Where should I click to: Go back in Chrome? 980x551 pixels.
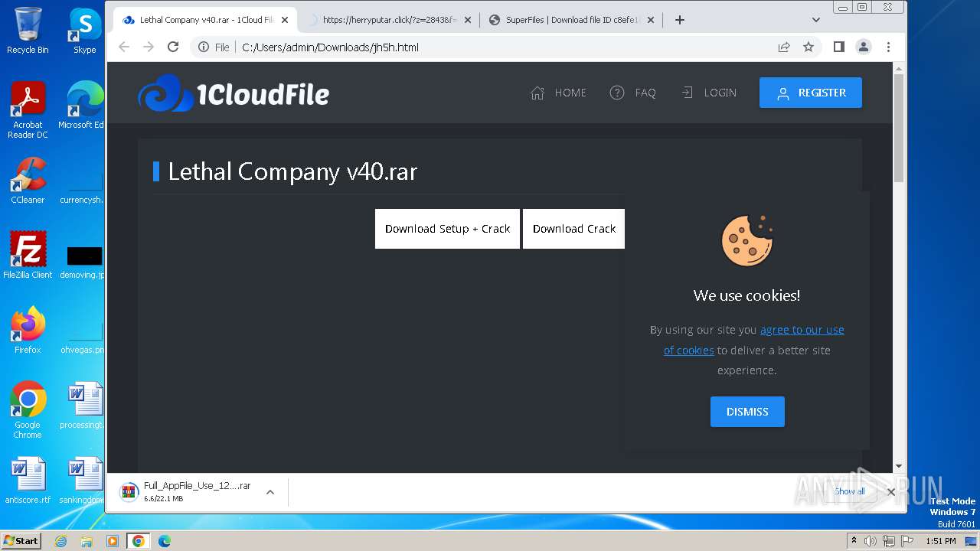[124, 47]
